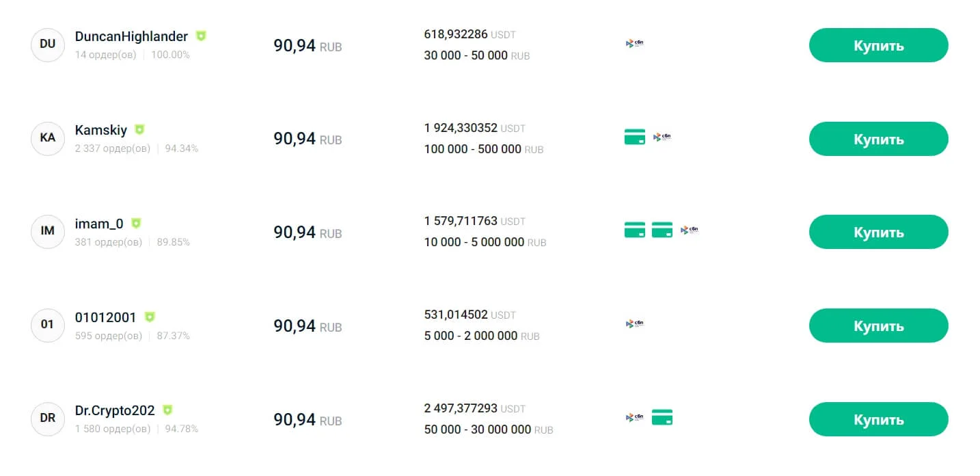
Task: Click the shield badge next to imam_0
Action: 136,223
